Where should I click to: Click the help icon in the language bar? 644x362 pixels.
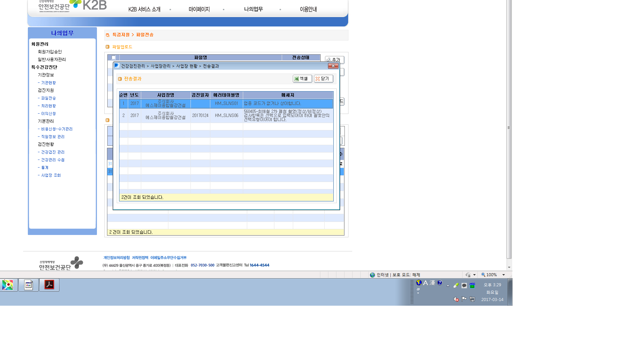click(x=440, y=283)
